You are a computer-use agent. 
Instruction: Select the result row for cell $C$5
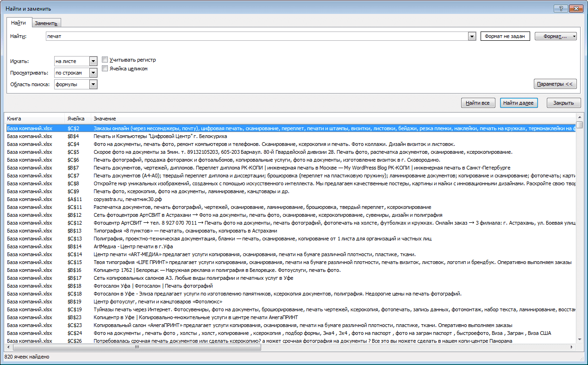[290, 152]
